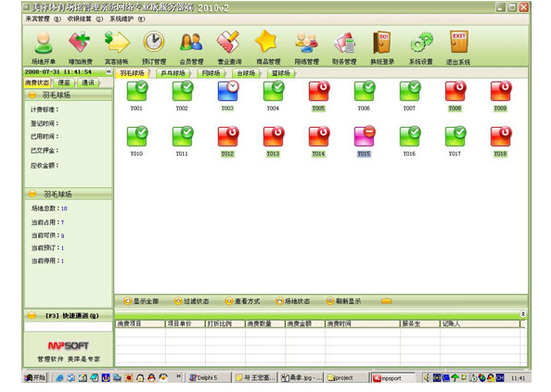Select the reserved court Y003
Image resolution: width=551 pixels, height=392 pixels.
point(227,95)
